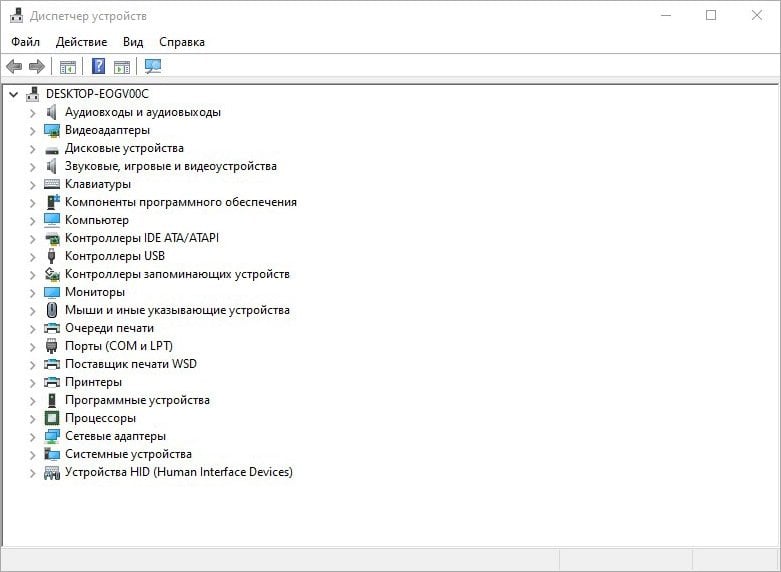Expand the Мониторы category
Screen dimensions: 781x572
(x=32, y=293)
